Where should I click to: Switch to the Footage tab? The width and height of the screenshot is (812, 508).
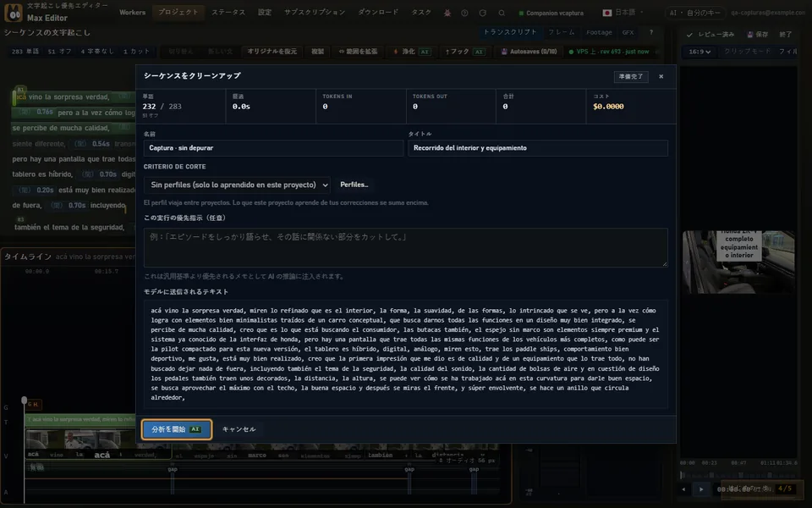coord(599,32)
